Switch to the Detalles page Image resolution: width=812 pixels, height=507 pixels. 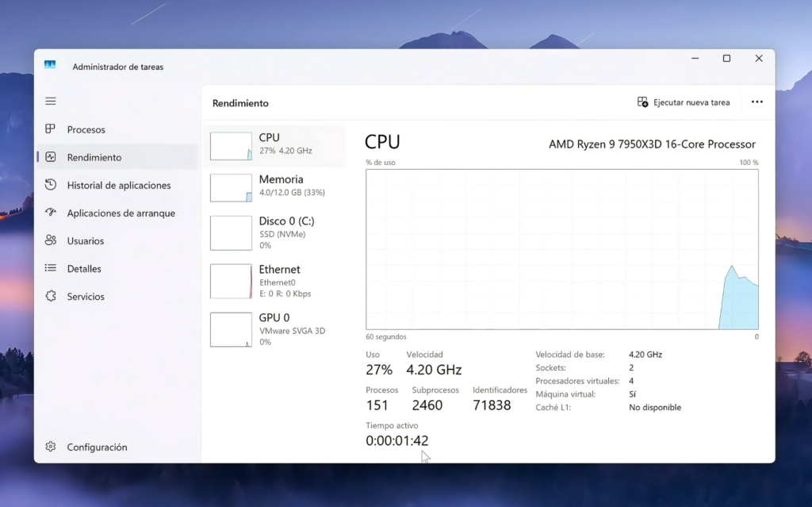(x=117, y=268)
